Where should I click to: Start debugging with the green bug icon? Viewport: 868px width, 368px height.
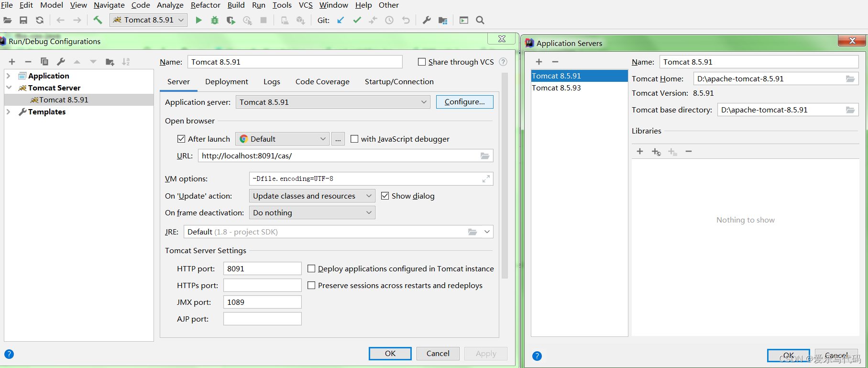pos(215,20)
